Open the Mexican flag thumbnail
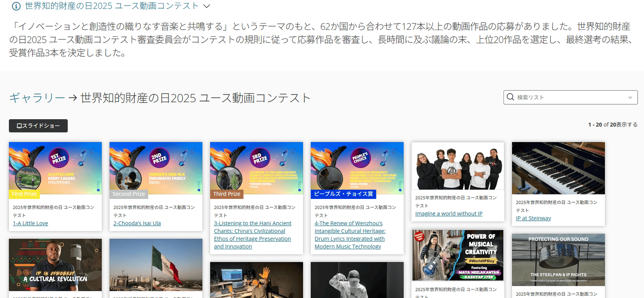 [156, 265]
